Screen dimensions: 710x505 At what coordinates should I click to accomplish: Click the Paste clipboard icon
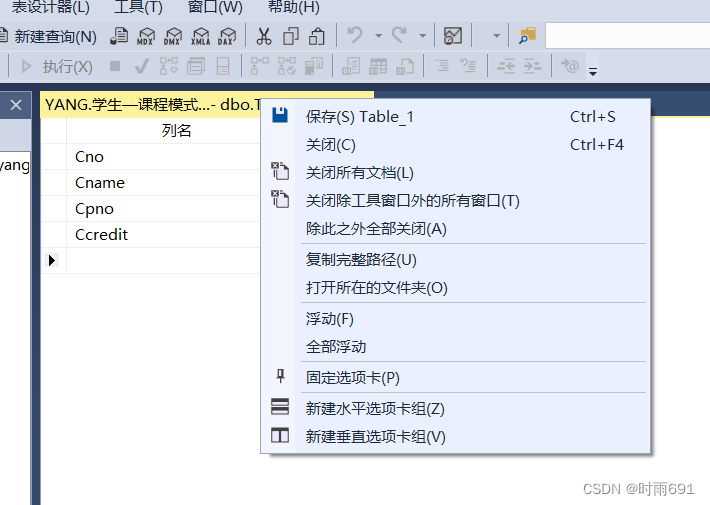(x=317, y=36)
